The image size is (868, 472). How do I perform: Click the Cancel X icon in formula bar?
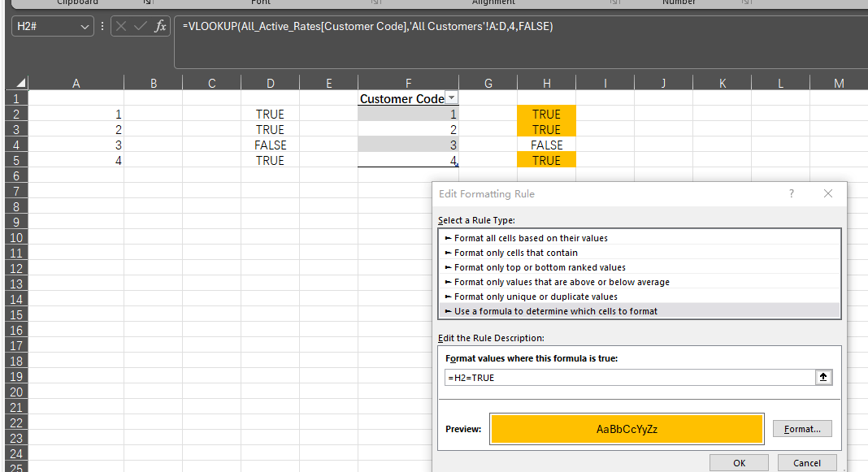click(121, 26)
